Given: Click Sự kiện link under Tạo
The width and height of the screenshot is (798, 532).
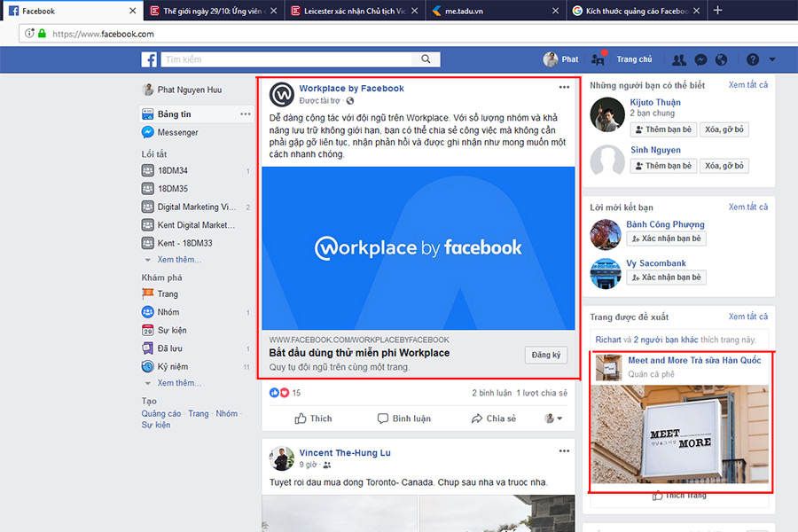Looking at the screenshot, I should tap(156, 425).
